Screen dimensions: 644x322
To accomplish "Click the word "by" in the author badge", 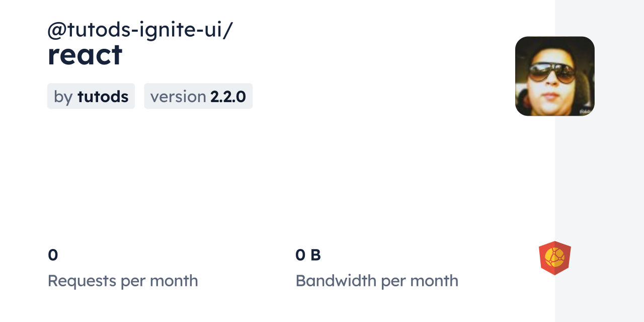I will [x=63, y=97].
